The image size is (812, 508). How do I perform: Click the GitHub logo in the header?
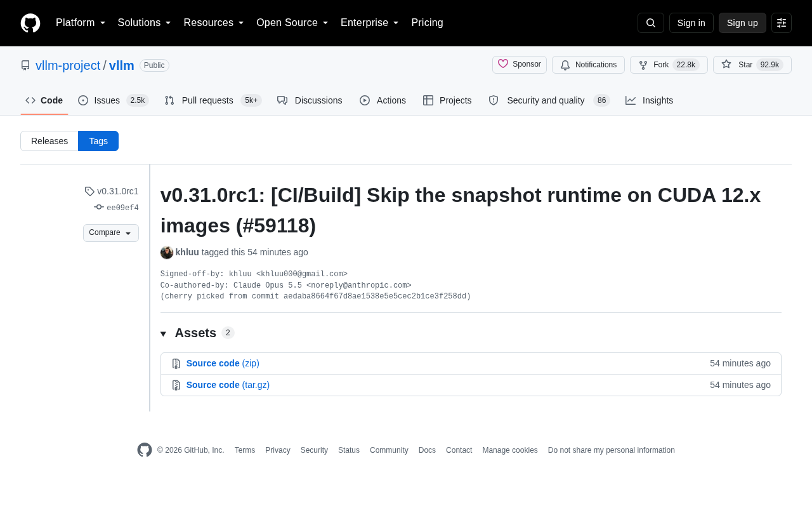click(30, 23)
